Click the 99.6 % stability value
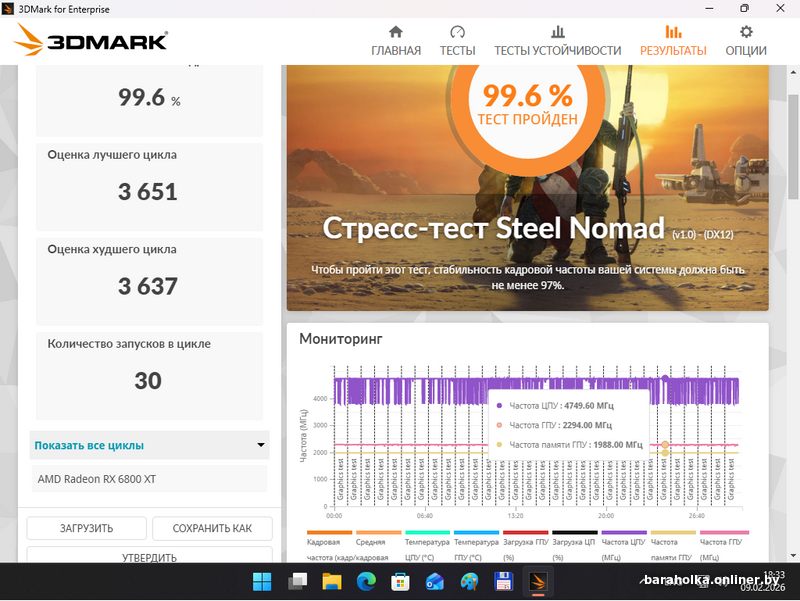Viewport: 800px width, 601px height. click(x=149, y=97)
